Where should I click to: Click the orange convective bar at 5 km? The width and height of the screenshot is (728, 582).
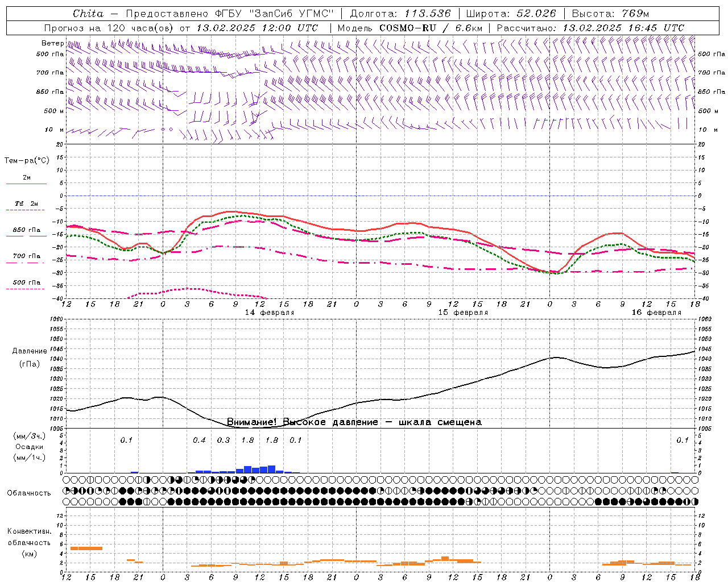86,548
